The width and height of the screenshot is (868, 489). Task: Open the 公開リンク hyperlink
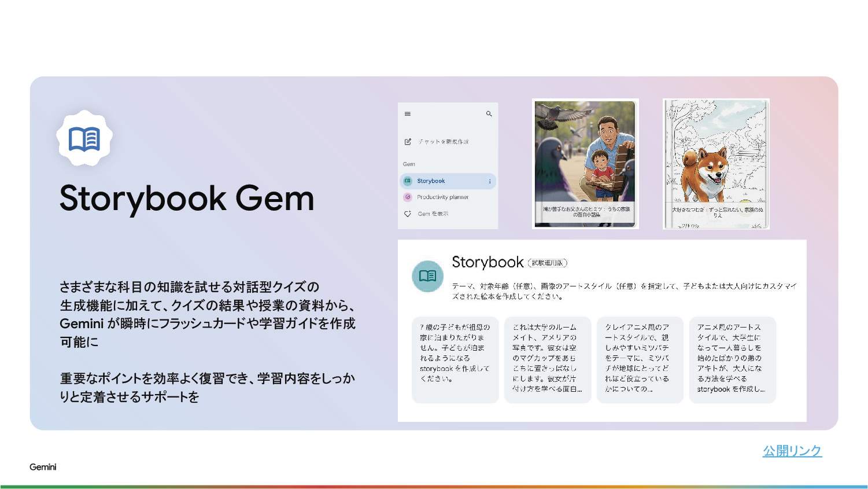pos(792,451)
